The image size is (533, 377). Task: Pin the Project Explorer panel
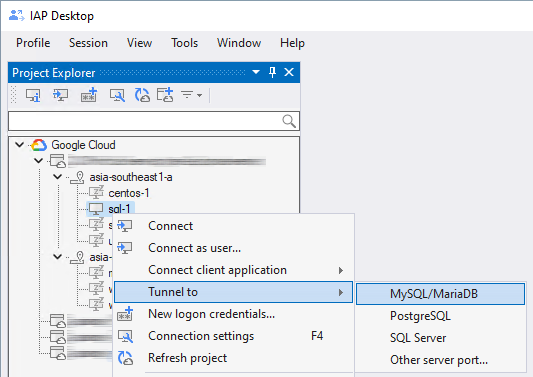click(x=272, y=72)
